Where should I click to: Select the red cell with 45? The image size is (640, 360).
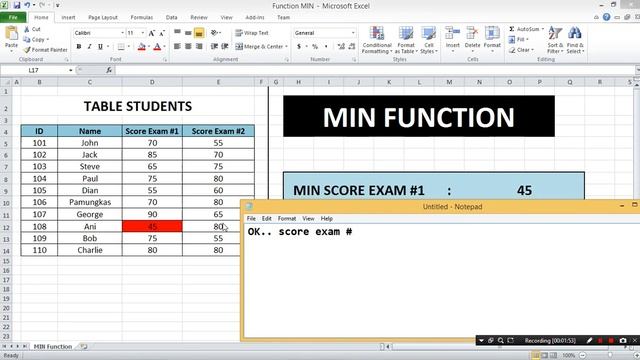pos(152,226)
